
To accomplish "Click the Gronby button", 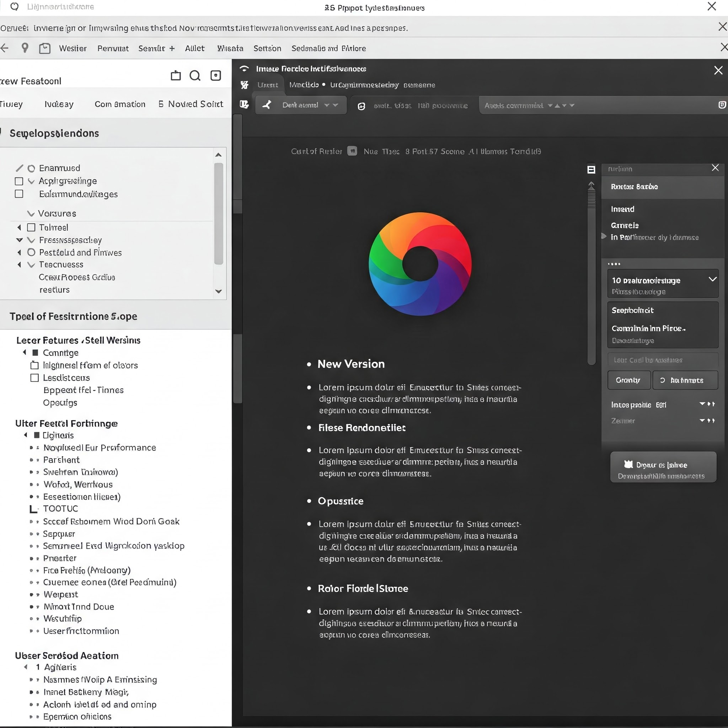I will [x=628, y=380].
